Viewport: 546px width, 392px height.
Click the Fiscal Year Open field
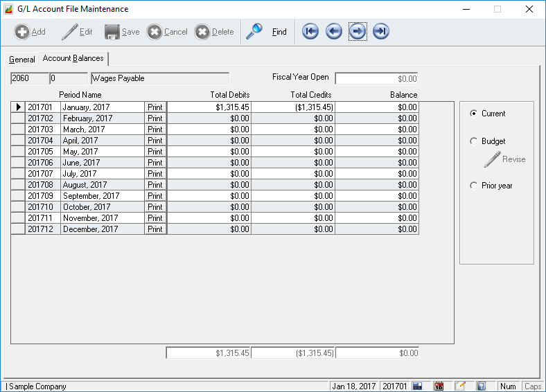tap(376, 79)
